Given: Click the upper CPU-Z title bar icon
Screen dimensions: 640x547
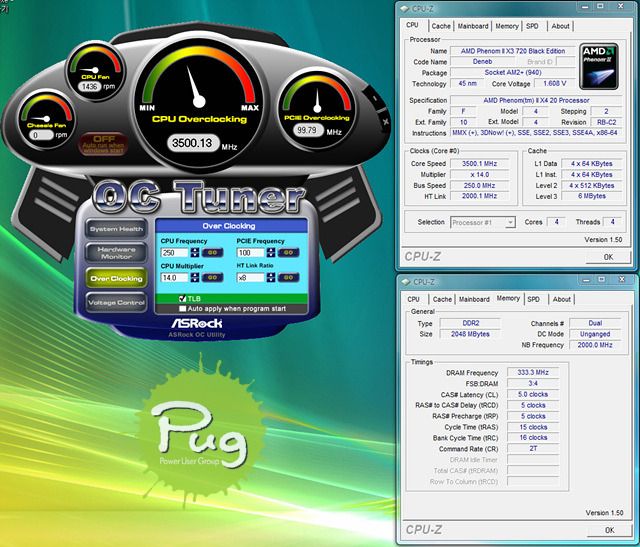Looking at the screenshot, I should pyautogui.click(x=405, y=8).
